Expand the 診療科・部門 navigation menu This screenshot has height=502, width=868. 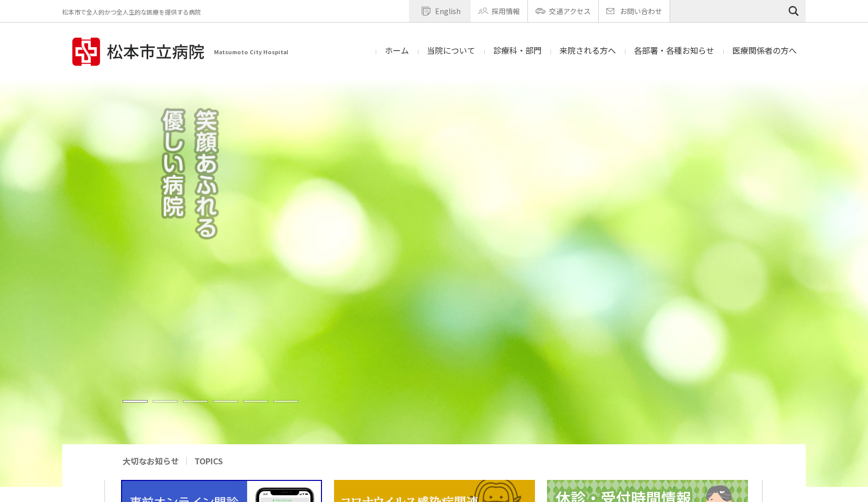point(517,51)
